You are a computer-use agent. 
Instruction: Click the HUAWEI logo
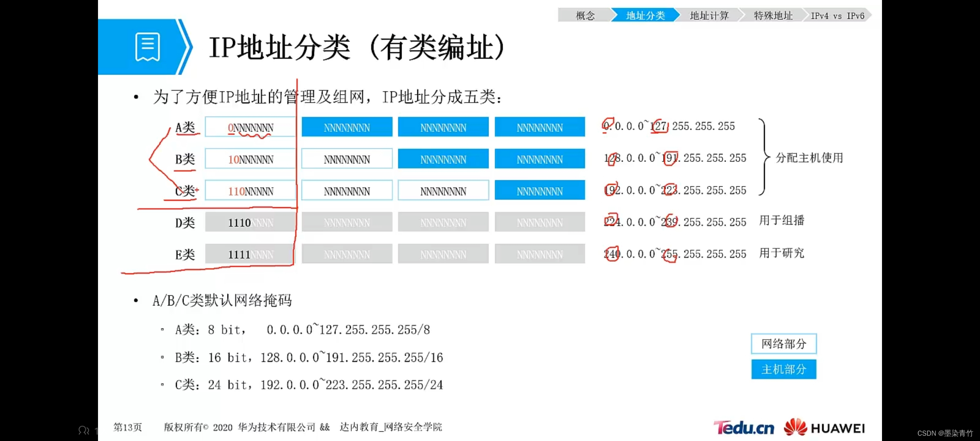click(x=824, y=427)
